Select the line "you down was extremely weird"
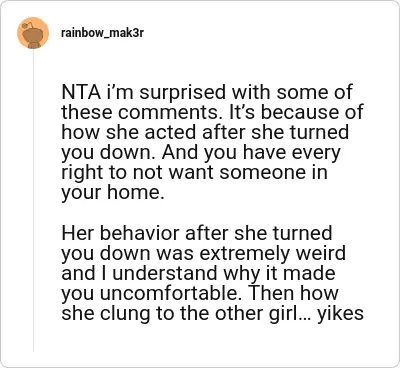The height and width of the screenshot is (368, 400). [203, 253]
